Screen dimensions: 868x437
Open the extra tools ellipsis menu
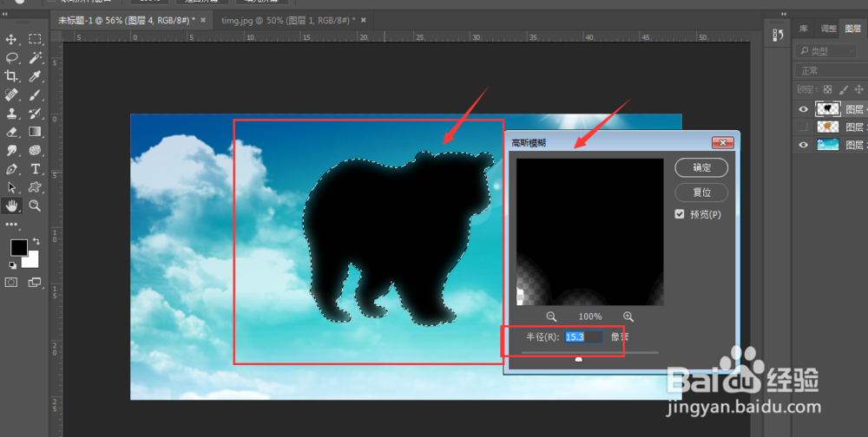pyautogui.click(x=11, y=225)
